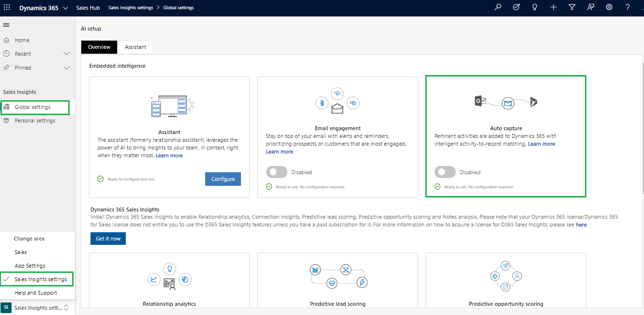Click the Global settings icon
The height and width of the screenshot is (315, 644).
click(6, 107)
